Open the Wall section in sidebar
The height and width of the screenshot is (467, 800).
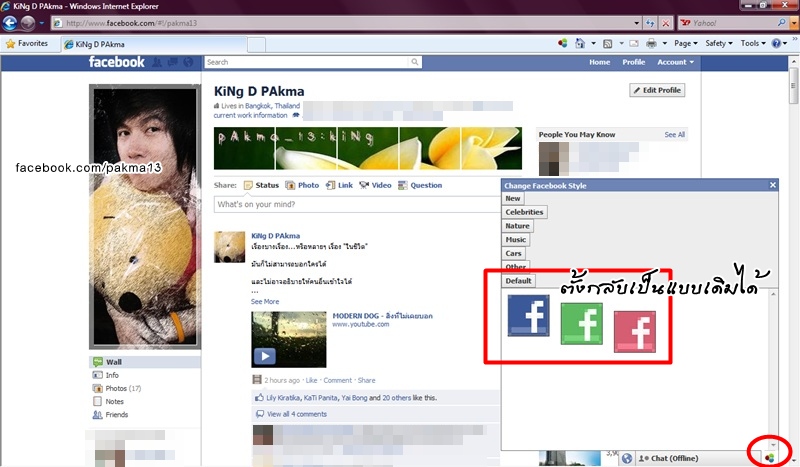145,362
